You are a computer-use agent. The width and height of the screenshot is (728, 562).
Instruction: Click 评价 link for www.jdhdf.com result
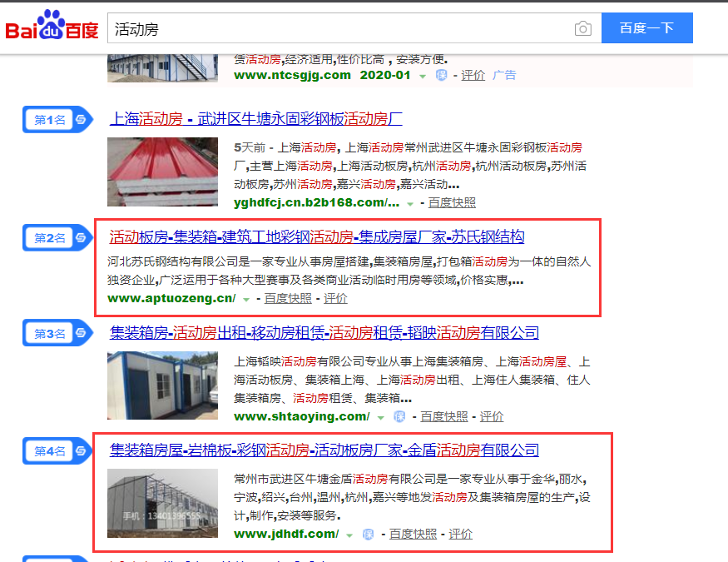[x=461, y=535]
